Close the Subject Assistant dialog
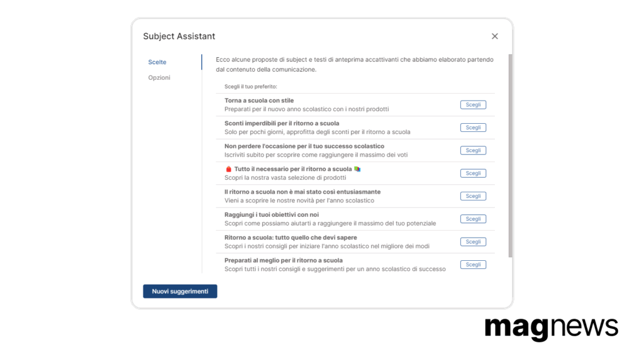Image resolution: width=644 pixels, height=362 pixels. (494, 36)
